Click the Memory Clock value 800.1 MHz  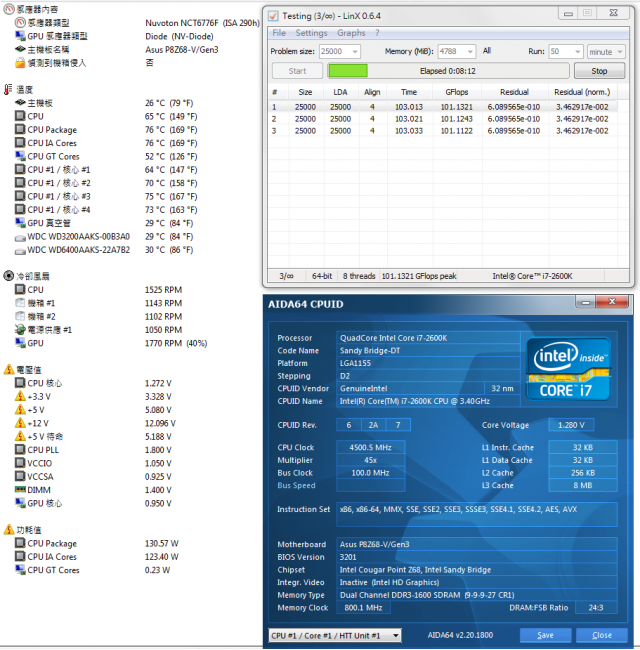363,608
